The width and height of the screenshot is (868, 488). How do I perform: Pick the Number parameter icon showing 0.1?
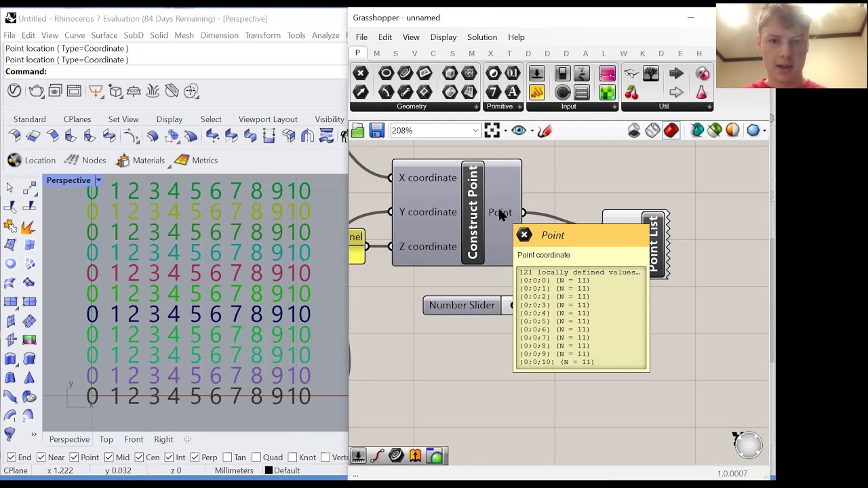tap(513, 73)
